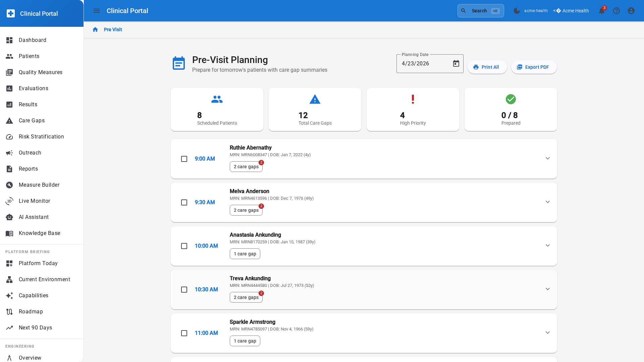Screen dimensions: 644x362
Task: Collapse the sidebar with the hamburger menu
Action: pyautogui.click(x=97, y=11)
